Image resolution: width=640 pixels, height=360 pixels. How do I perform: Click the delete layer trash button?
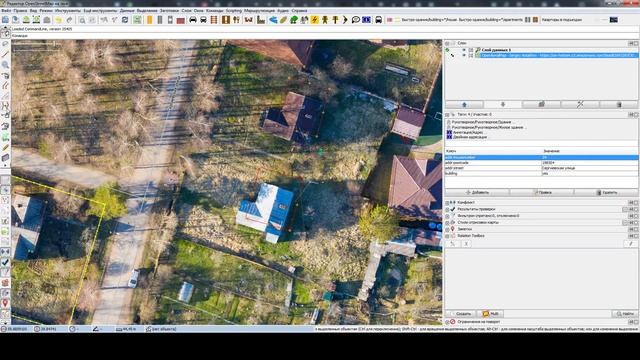click(x=619, y=104)
